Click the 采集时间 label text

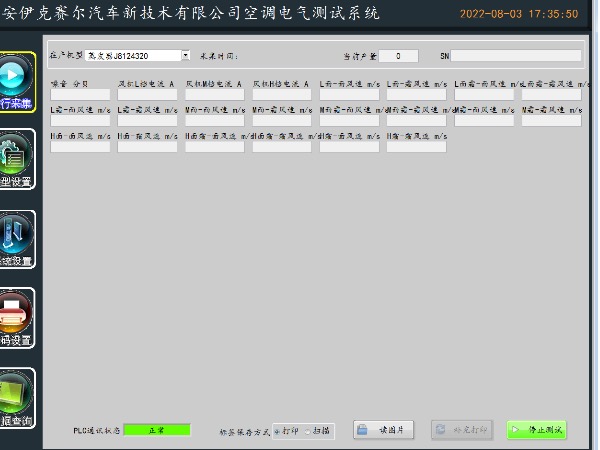point(219,56)
